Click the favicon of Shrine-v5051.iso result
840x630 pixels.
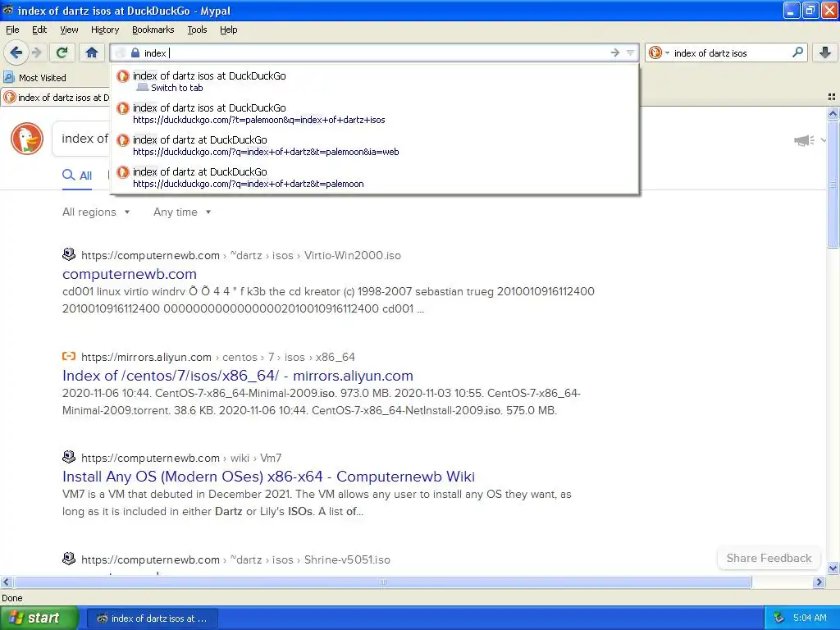click(69, 559)
